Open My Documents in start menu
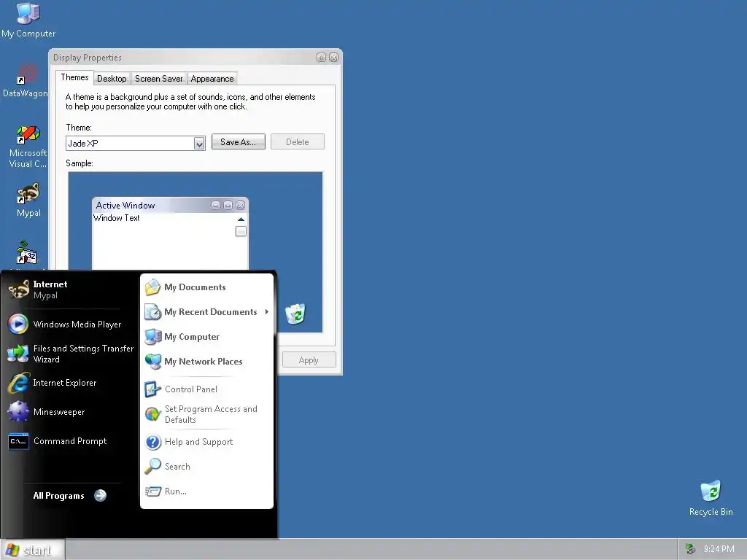This screenshot has height=560, width=747. [x=206, y=287]
